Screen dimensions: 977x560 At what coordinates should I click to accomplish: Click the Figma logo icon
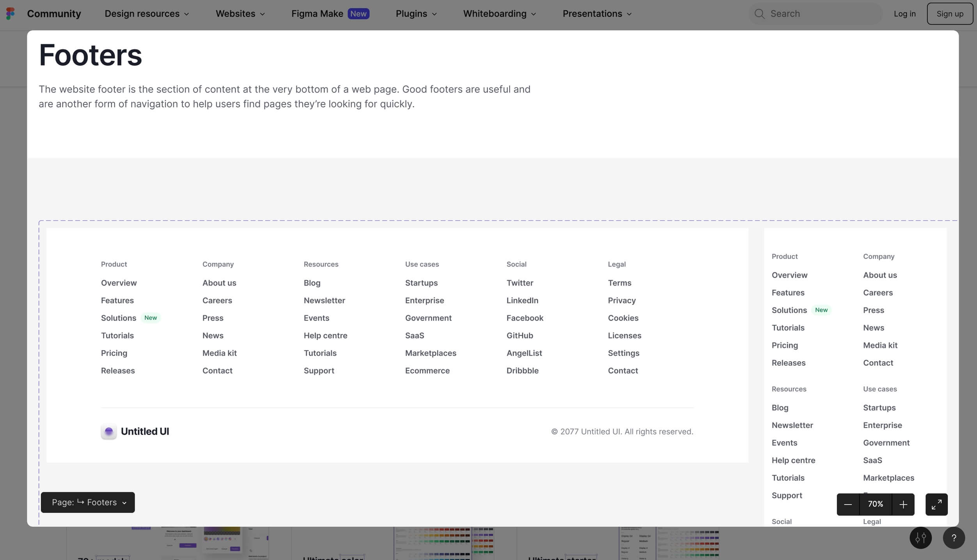click(x=11, y=14)
